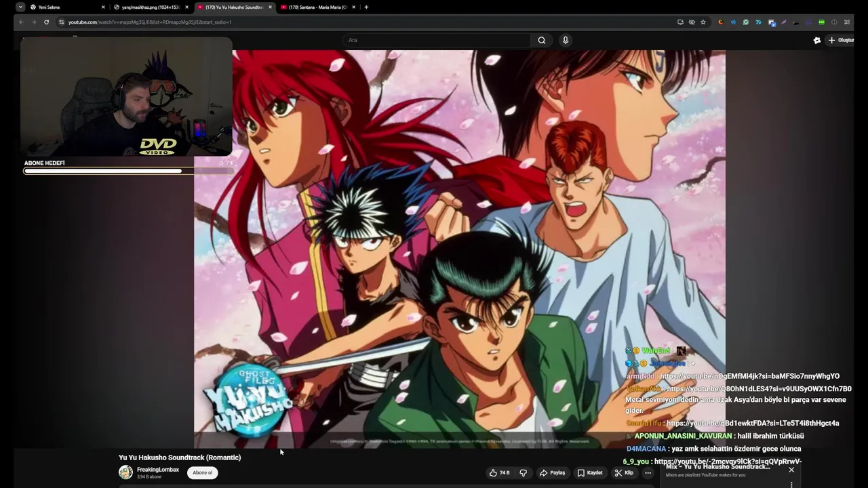Click chat username APONUN_ANASINI_KAVURAN
This screenshot has height=488, width=868.
click(x=683, y=436)
